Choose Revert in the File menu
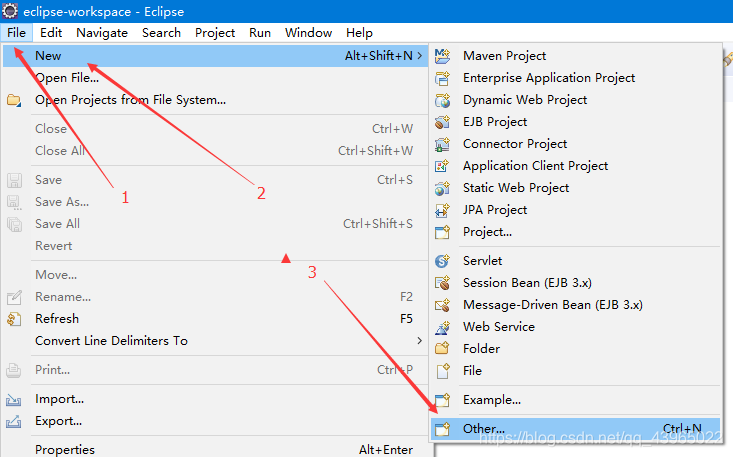This screenshot has height=457, width=733. tap(54, 246)
